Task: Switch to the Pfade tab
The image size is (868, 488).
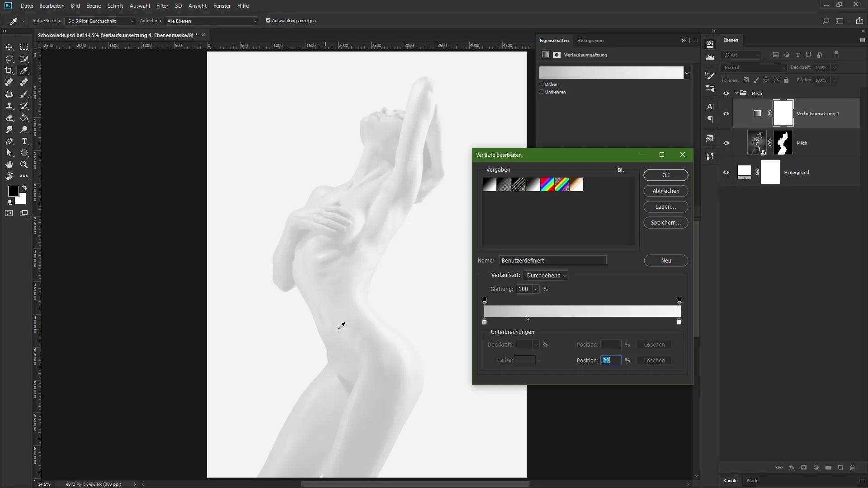Action: click(752, 480)
